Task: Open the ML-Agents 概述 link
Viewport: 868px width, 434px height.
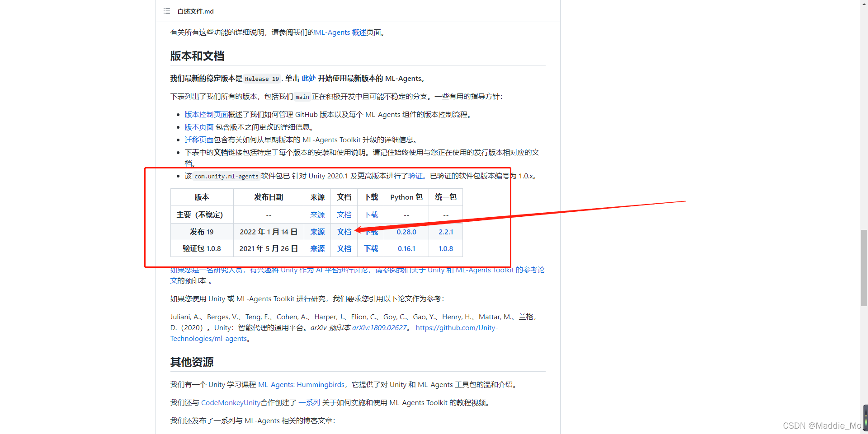Action: pyautogui.click(x=340, y=33)
